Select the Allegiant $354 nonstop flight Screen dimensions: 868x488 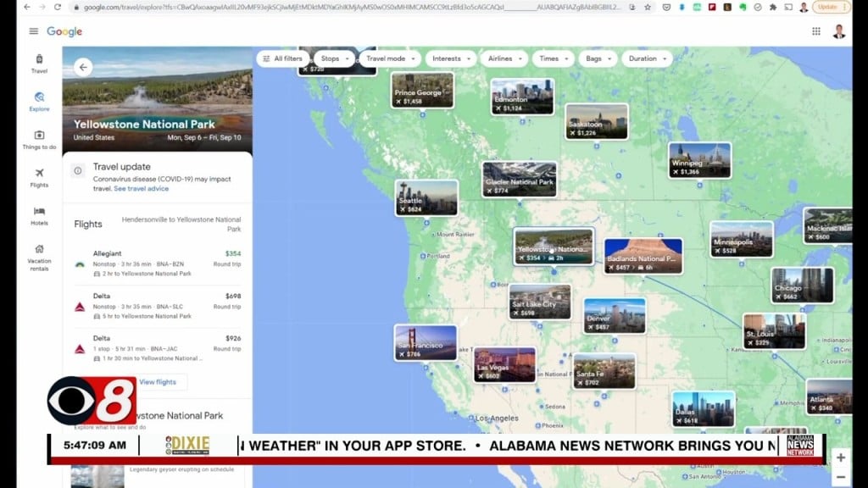point(157,263)
